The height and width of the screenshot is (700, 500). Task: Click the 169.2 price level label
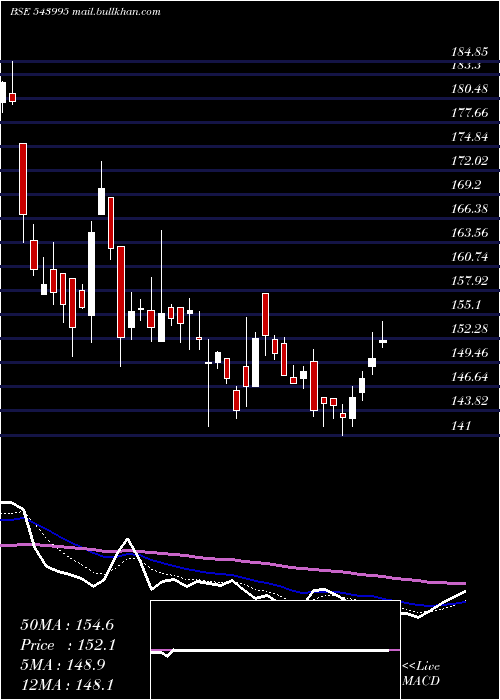coord(466,185)
